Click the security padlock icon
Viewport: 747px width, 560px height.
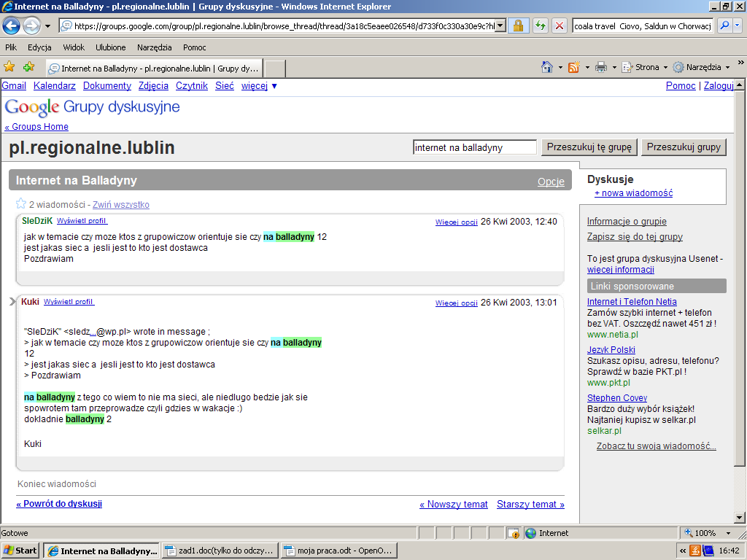pos(519,26)
